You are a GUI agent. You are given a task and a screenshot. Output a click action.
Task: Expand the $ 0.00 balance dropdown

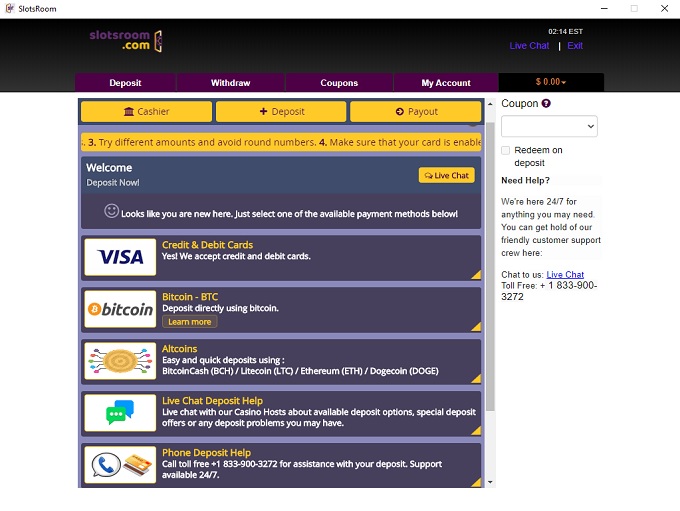point(551,82)
